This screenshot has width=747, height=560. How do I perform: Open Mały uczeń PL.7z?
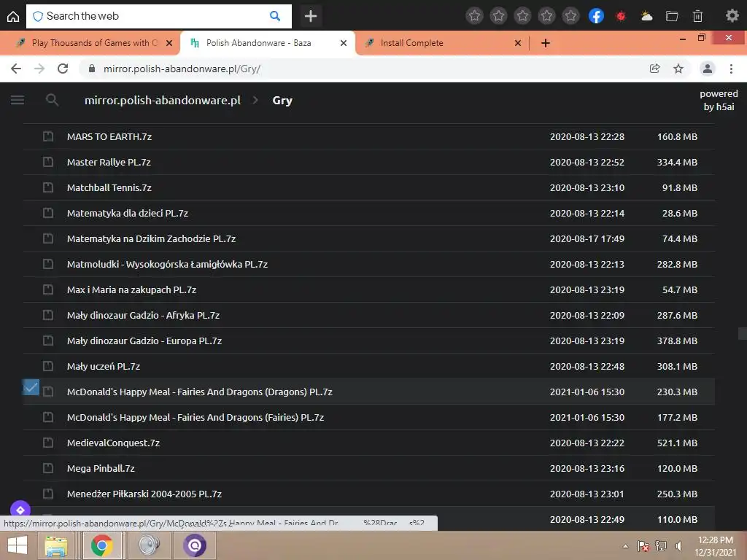(x=368, y=366)
